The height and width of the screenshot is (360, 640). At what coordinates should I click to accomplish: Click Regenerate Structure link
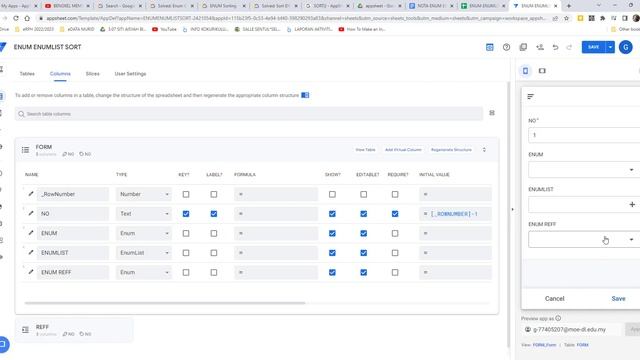coord(451,150)
